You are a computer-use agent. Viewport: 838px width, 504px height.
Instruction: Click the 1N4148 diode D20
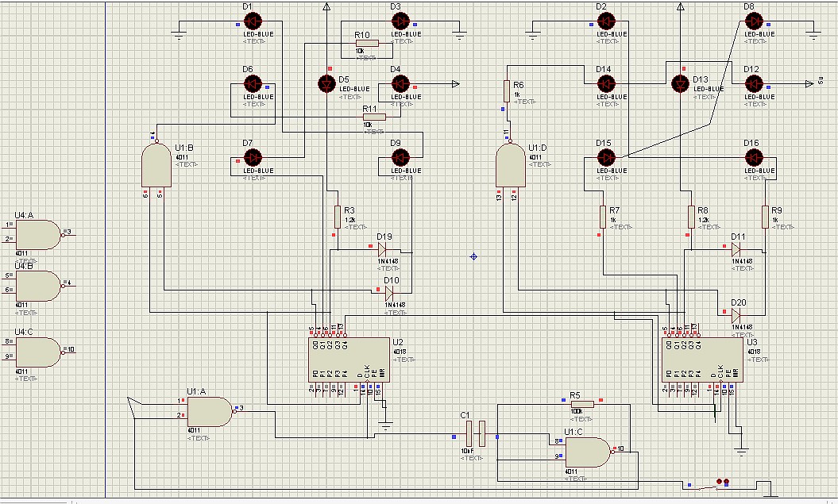736,316
